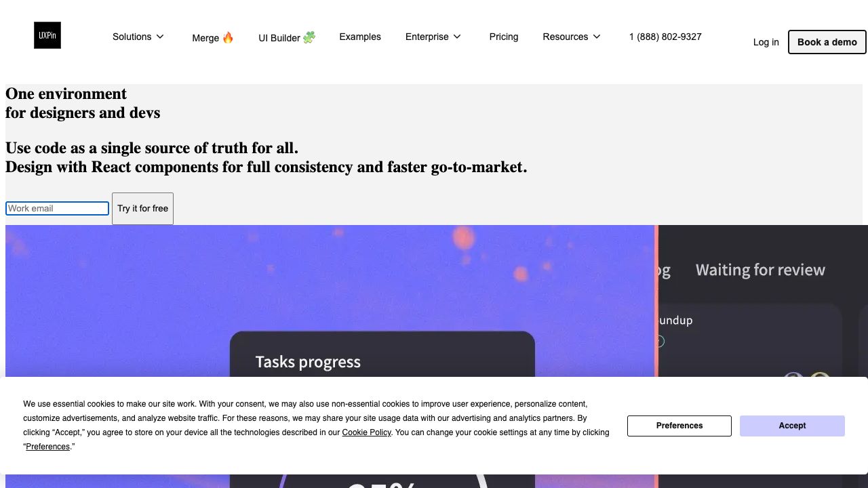Click the underlined Preferences link in the cookie text
This screenshot has height=488, width=868.
[47, 447]
